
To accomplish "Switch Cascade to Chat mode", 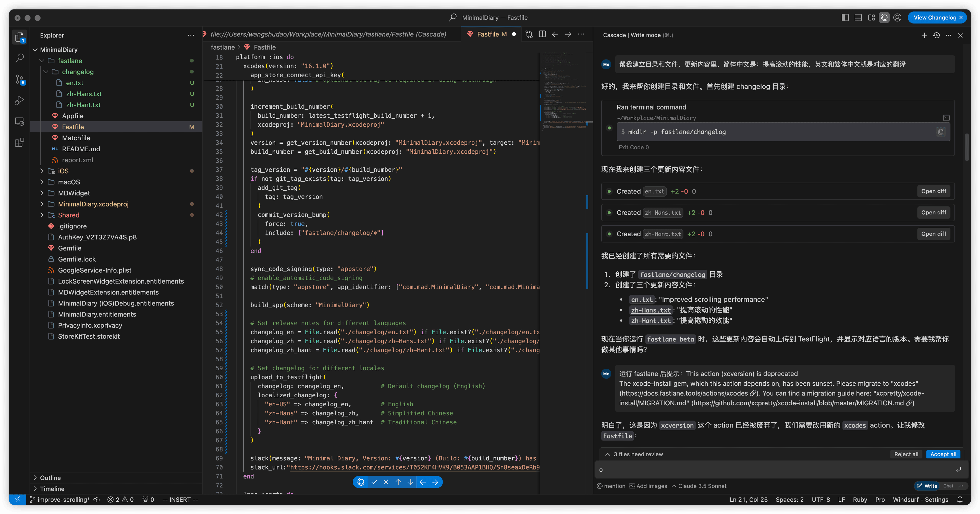I will [948, 486].
